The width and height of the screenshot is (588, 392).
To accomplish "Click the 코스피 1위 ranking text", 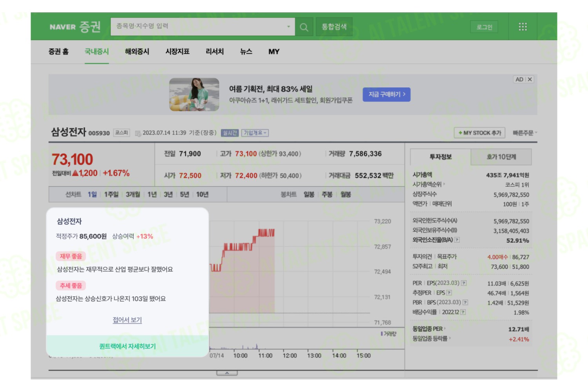I will click(517, 185).
